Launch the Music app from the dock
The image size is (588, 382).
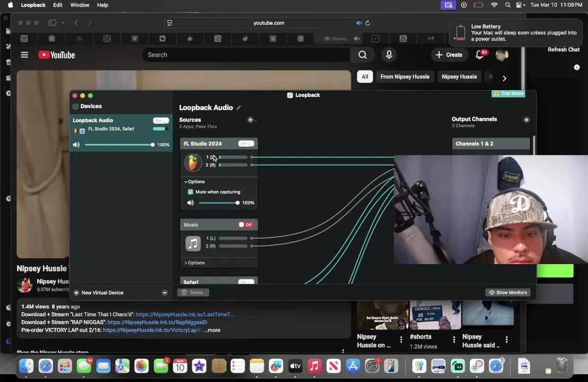[314, 366]
